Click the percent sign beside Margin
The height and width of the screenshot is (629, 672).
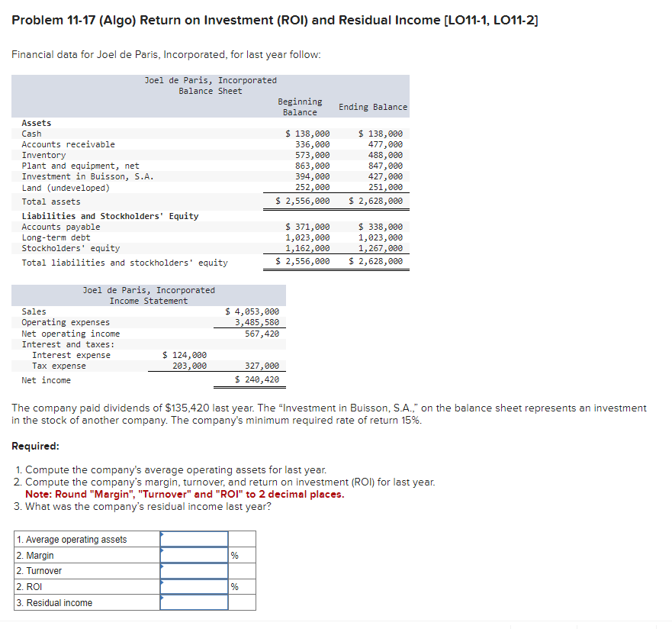coord(234,555)
